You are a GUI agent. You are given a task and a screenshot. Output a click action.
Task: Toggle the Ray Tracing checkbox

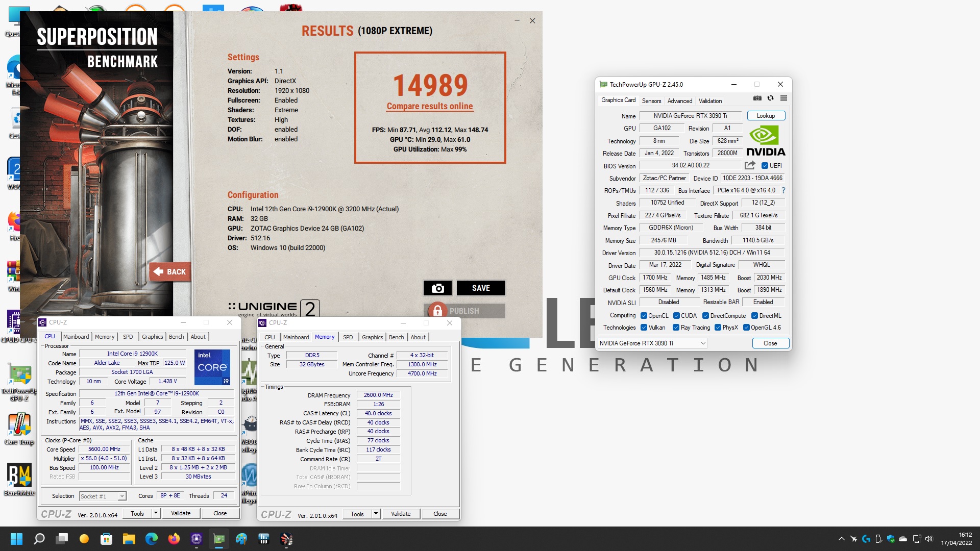(676, 328)
